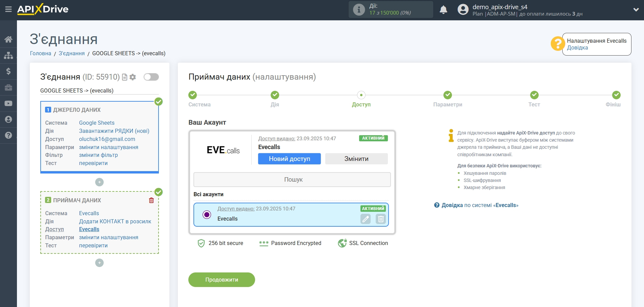Click the notifications bell icon

(443, 10)
